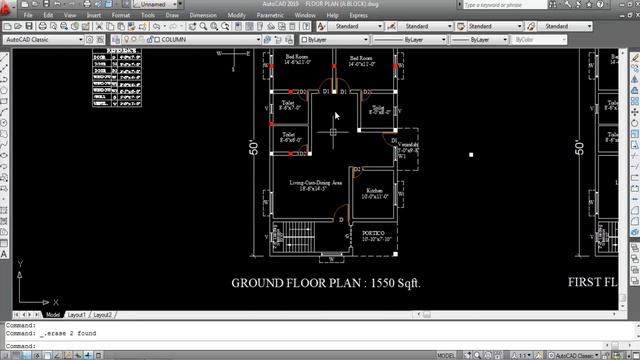This screenshot has width=640, height=360.
Task: Open the ByLayer color control dropdown
Action: [365, 40]
